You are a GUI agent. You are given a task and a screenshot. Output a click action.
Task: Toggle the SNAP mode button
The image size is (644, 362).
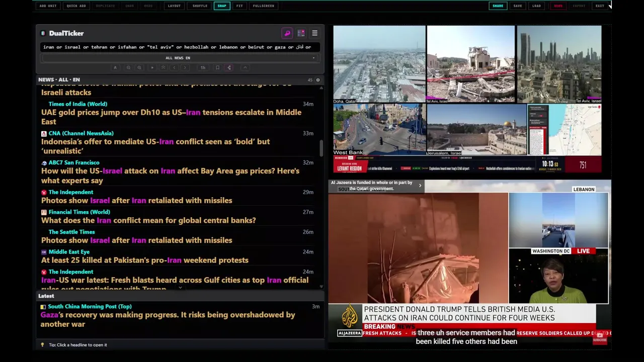(x=222, y=6)
